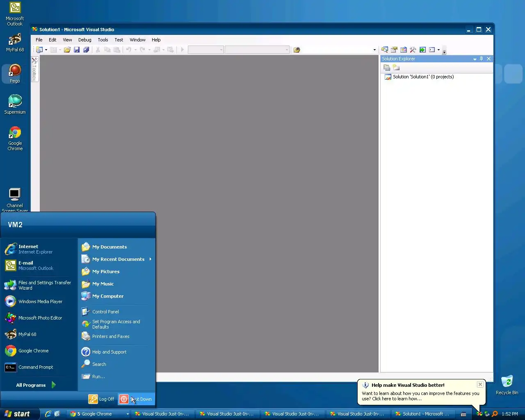
Task: Click the Solution1 - Microsoft taskbar button
Action: (422, 414)
